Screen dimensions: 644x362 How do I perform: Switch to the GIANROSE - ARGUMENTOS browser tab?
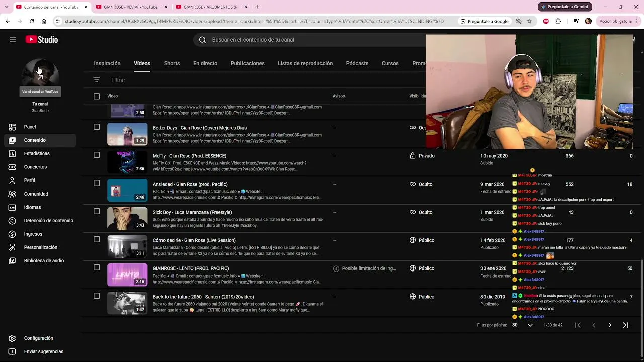(x=211, y=7)
